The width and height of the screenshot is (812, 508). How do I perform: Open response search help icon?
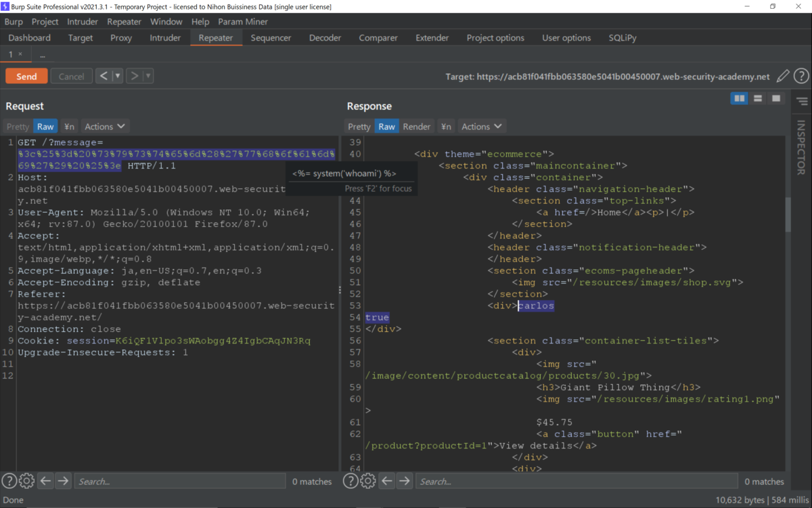(351, 481)
